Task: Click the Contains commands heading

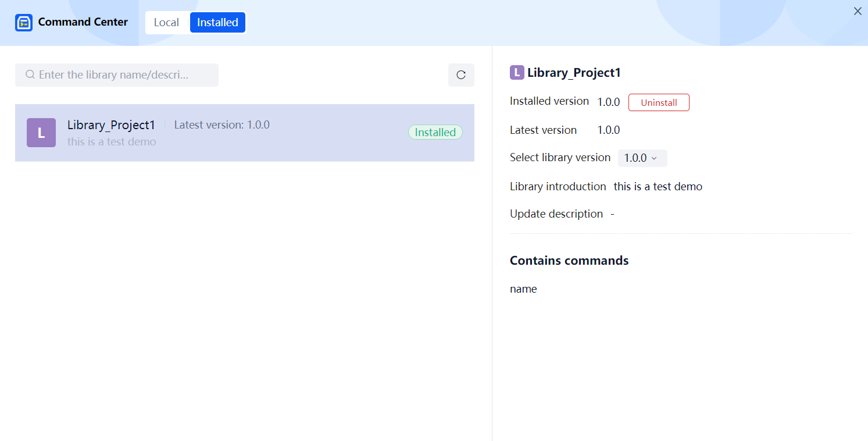Action: pyautogui.click(x=569, y=261)
